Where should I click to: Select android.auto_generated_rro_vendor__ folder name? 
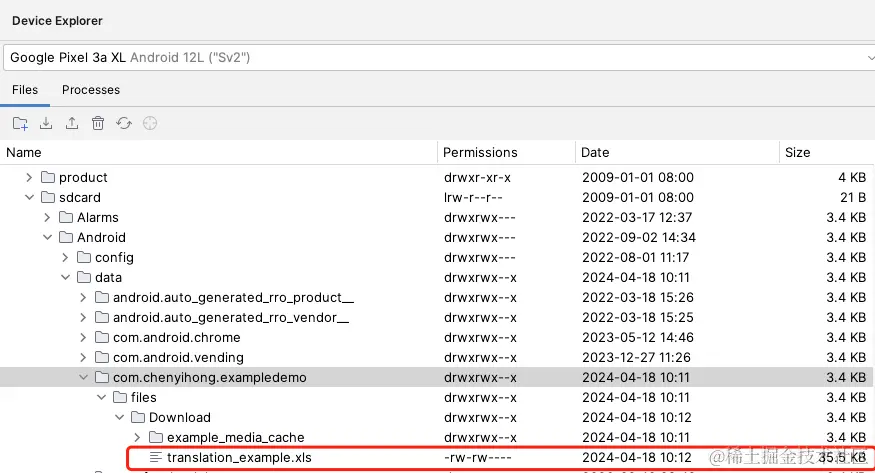point(231,317)
